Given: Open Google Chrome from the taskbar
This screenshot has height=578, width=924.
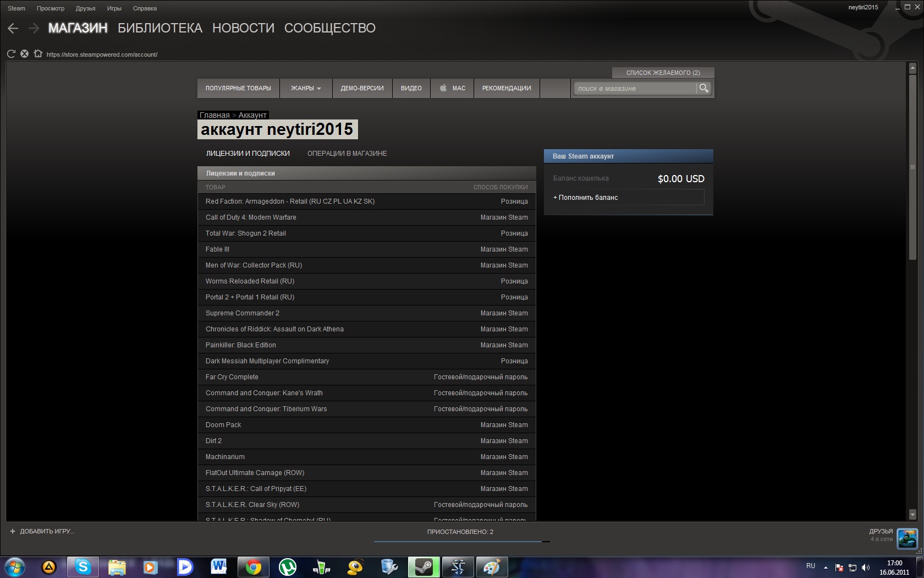Looking at the screenshot, I should (x=253, y=567).
